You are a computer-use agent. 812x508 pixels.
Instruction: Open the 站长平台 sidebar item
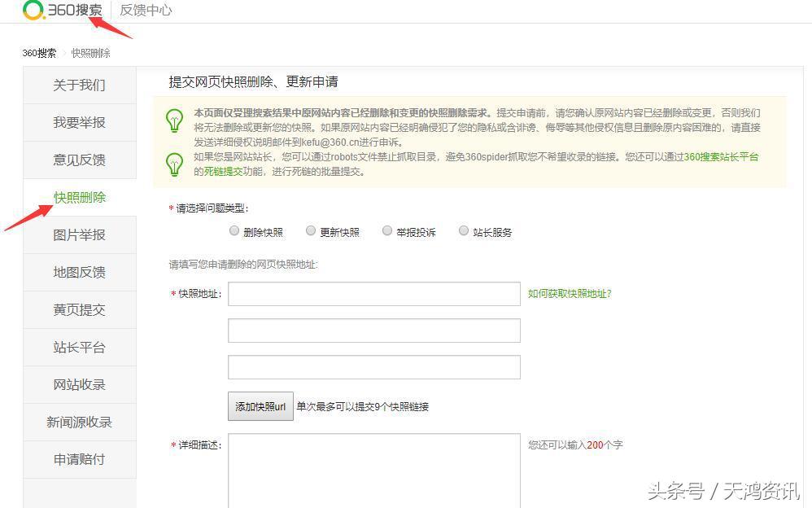point(79,347)
